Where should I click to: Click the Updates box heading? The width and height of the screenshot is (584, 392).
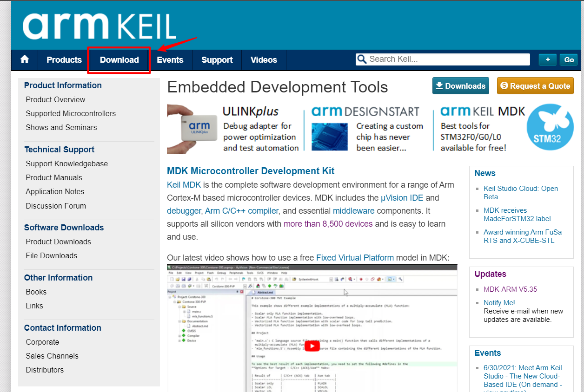(x=491, y=274)
